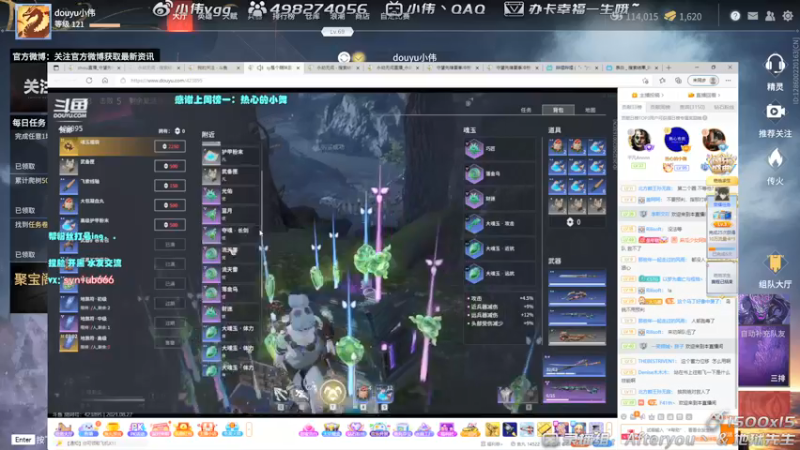This screenshot has height=450, width=800.
Task: Select the 大魂玉·攻击 jade icon
Action: point(474,223)
